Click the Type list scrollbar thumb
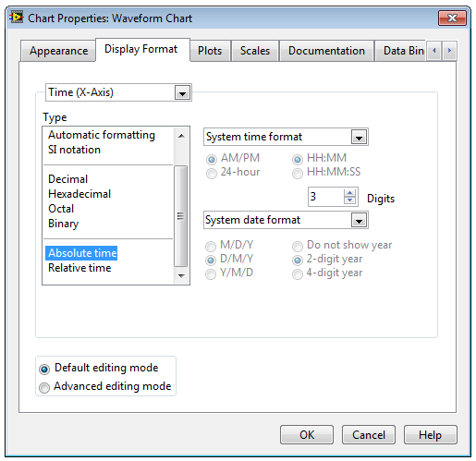Viewport: 476px width, 461px height. [181, 216]
